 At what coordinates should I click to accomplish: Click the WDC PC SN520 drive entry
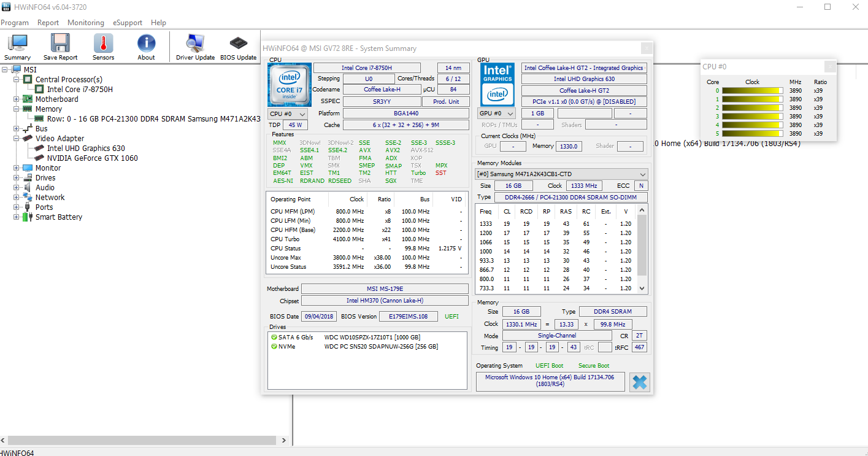381,347
